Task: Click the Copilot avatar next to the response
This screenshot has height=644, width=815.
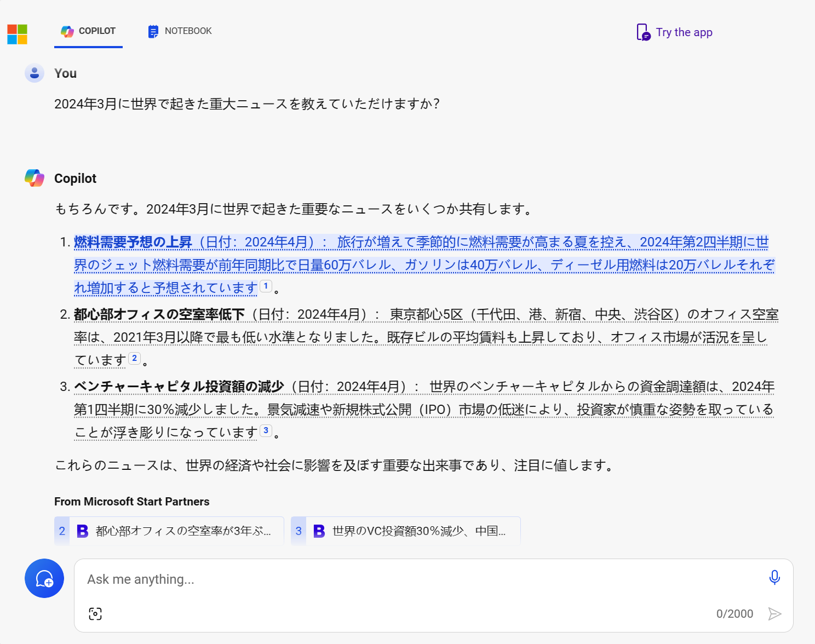Action: point(35,178)
